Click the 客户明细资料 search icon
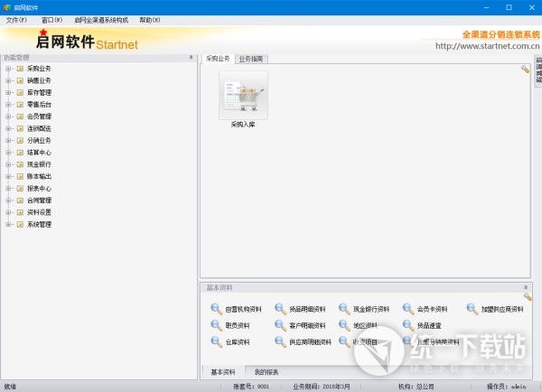Image resolution: width=542 pixels, height=392 pixels. coord(280,325)
